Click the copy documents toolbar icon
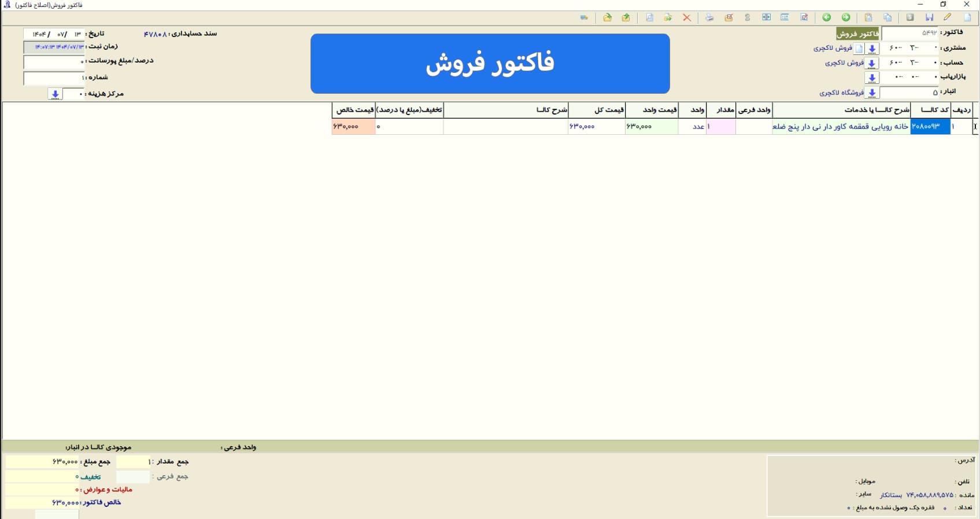 887,17
